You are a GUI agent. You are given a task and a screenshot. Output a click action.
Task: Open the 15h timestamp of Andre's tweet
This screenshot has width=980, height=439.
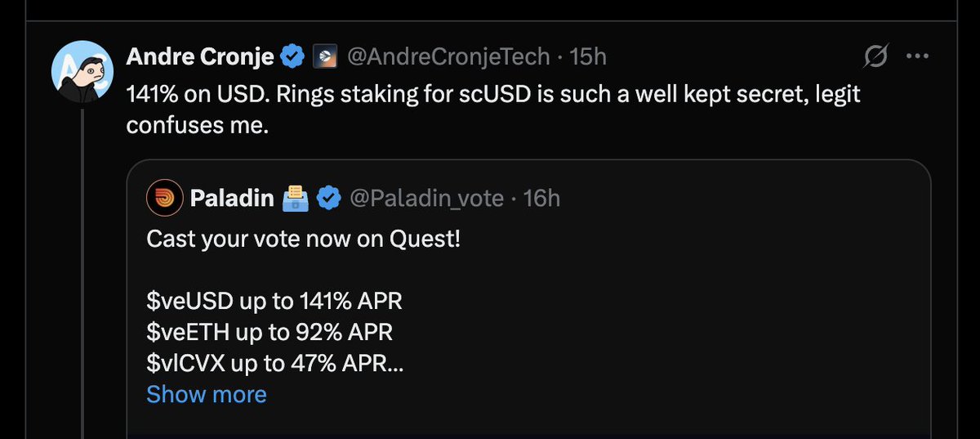(x=588, y=57)
